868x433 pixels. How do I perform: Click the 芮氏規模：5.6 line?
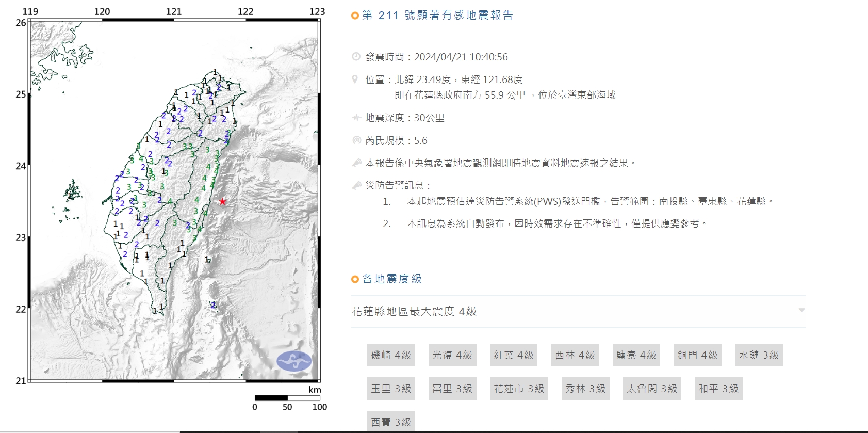pyautogui.click(x=396, y=140)
